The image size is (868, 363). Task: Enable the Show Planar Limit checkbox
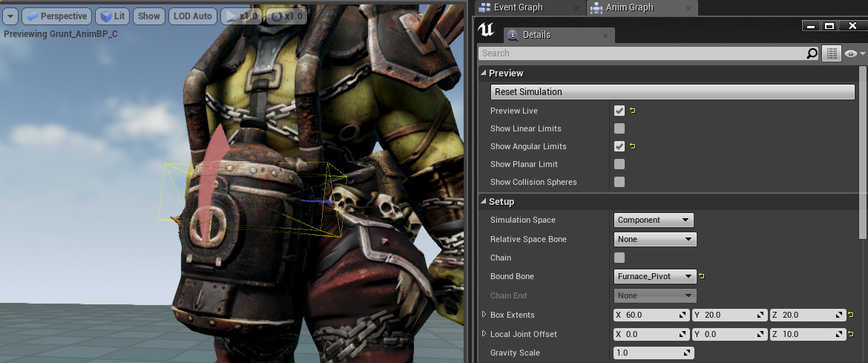[619, 164]
